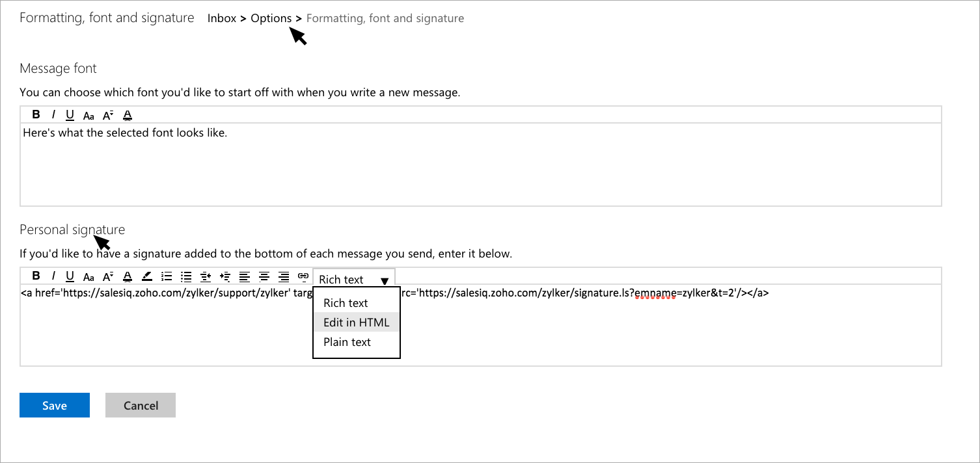Insert numbered list in the signature

click(x=167, y=276)
